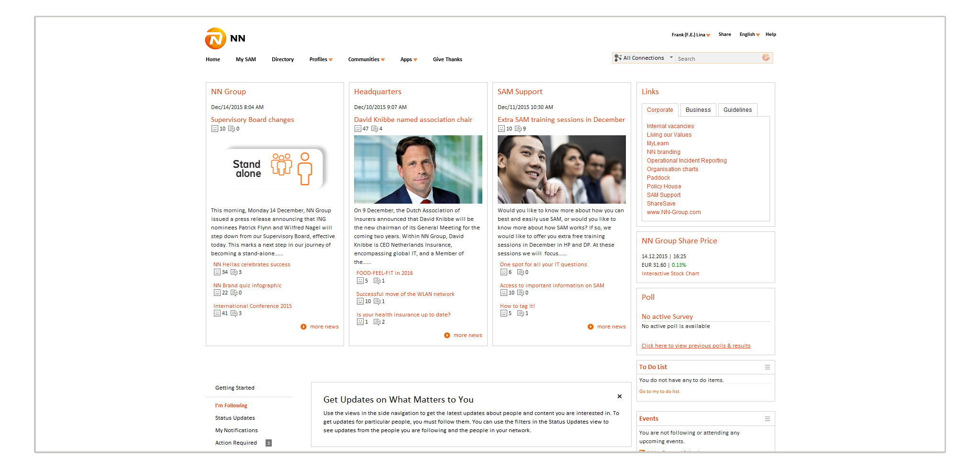The image size is (980, 469).
Task: Go to Home in the navigation bar
Action: pyautogui.click(x=213, y=60)
